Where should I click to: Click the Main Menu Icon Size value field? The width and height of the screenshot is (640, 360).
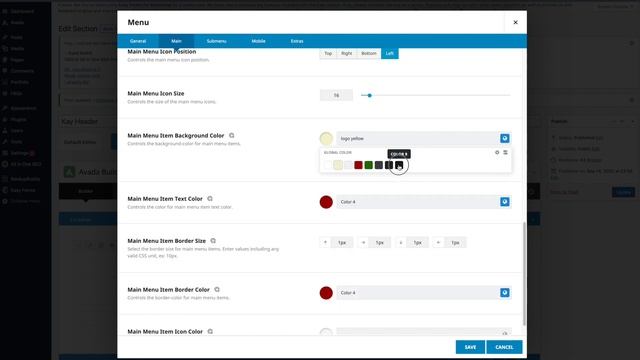point(336,96)
